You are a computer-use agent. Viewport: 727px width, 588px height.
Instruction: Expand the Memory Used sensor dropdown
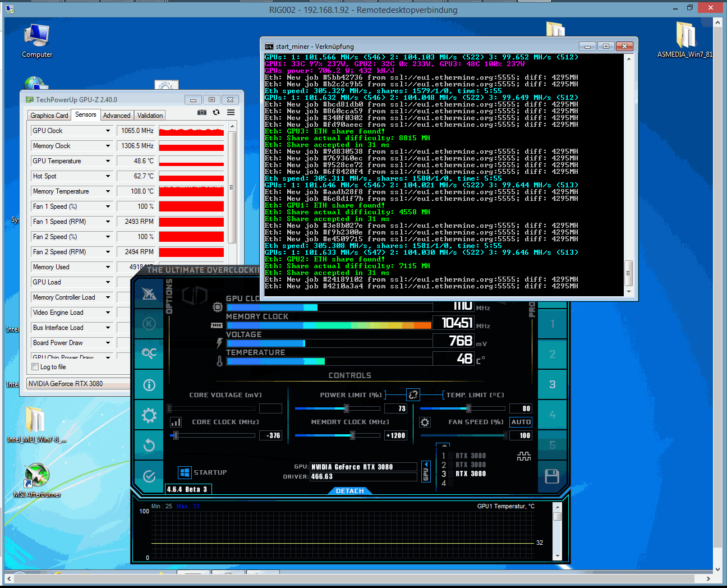(108, 267)
